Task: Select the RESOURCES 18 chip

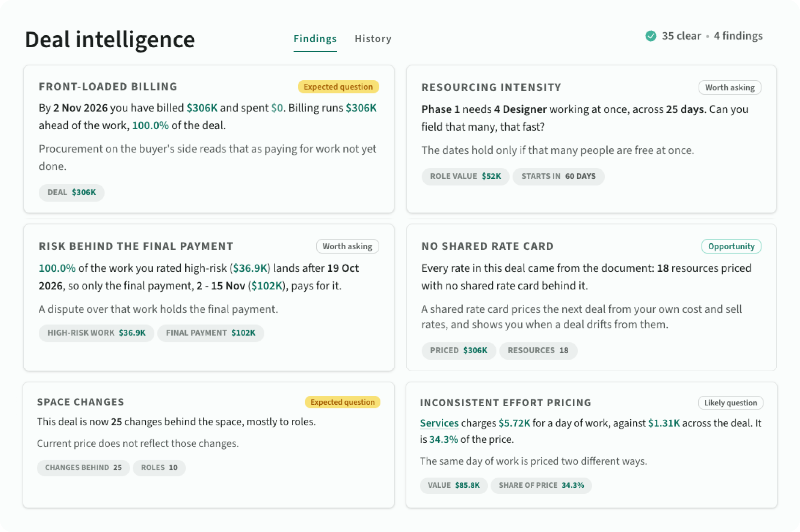Action: click(x=538, y=351)
